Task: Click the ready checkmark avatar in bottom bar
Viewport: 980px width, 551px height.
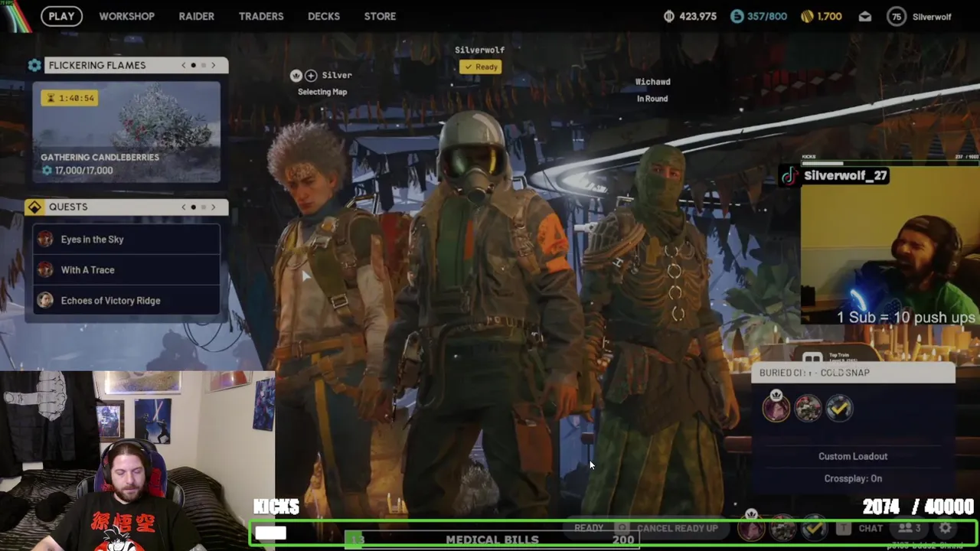Action: [814, 528]
